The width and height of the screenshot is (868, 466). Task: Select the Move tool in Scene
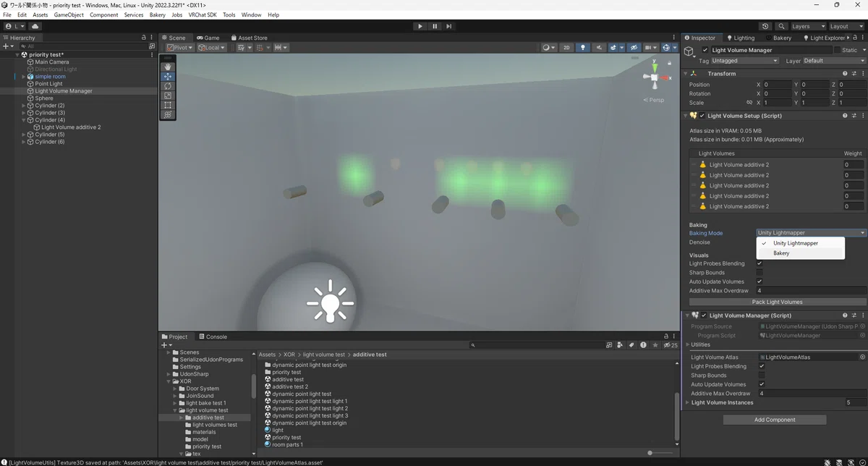(x=168, y=76)
